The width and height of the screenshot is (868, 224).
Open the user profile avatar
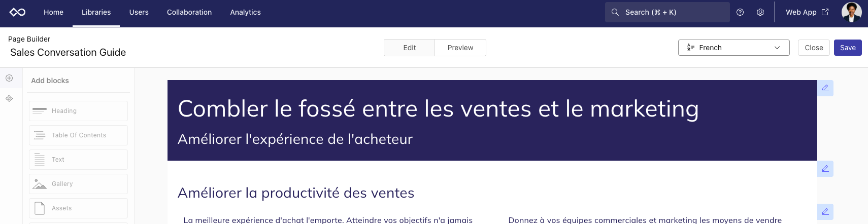851,12
